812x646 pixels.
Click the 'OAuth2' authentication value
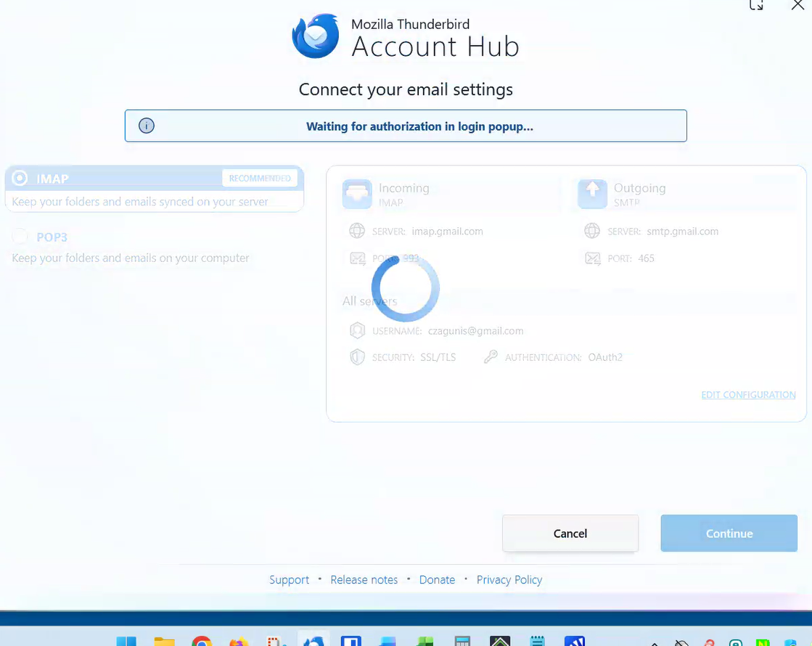605,357
